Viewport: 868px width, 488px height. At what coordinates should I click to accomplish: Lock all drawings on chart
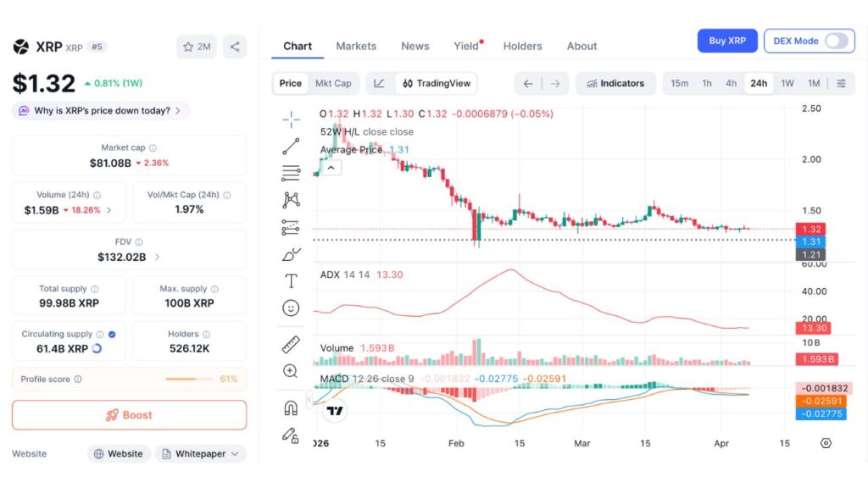click(x=291, y=435)
